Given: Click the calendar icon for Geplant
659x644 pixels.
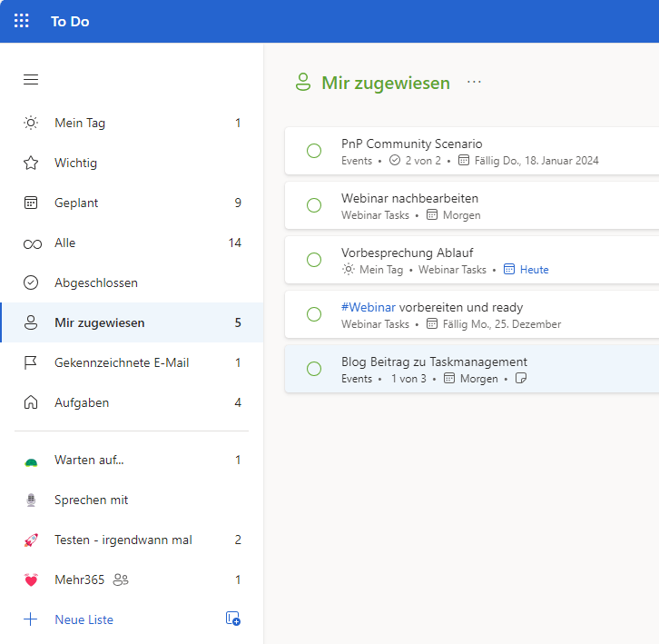Looking at the screenshot, I should [31, 203].
